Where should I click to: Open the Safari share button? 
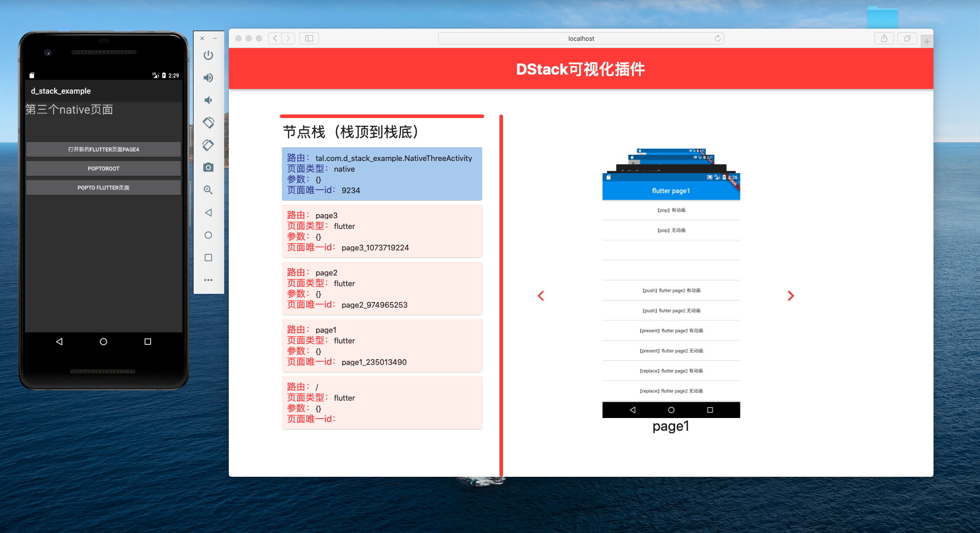(884, 38)
